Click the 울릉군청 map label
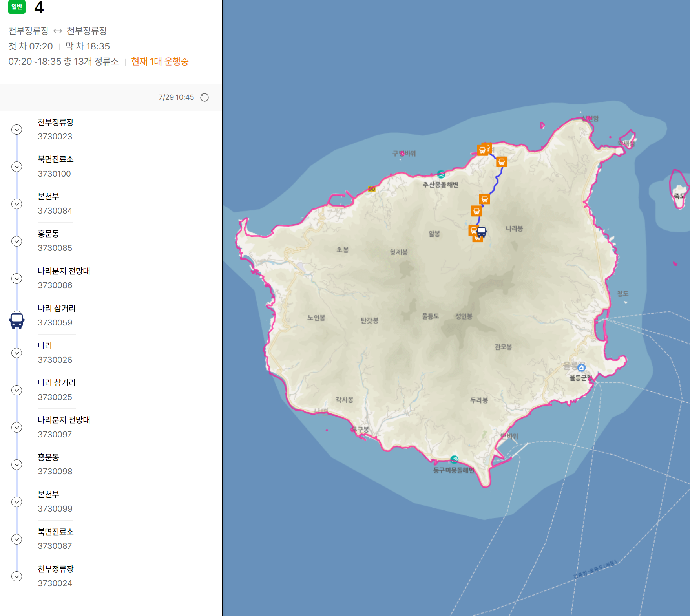690x616 pixels. point(581,378)
